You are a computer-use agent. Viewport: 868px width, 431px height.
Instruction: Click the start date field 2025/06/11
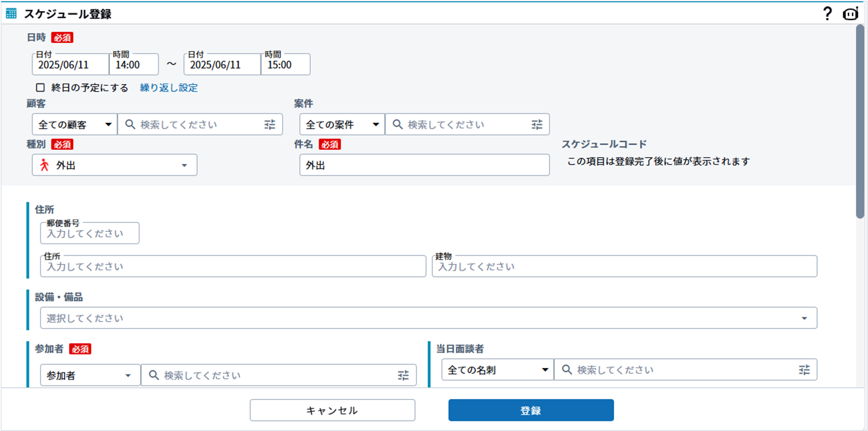point(71,64)
